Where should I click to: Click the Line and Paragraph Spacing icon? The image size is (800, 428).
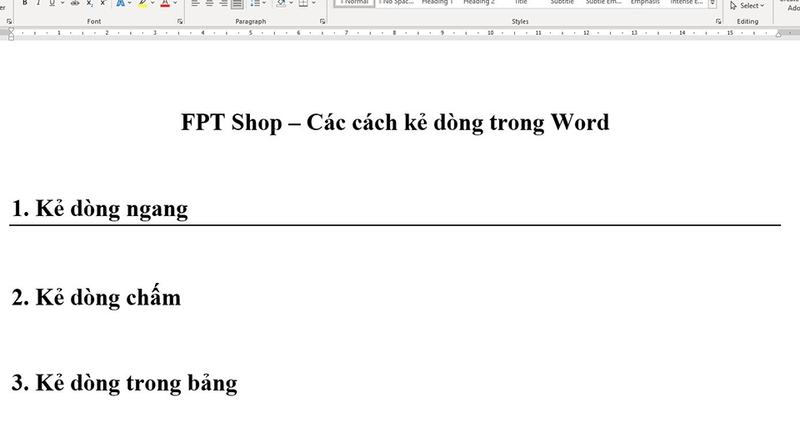(x=255, y=3)
